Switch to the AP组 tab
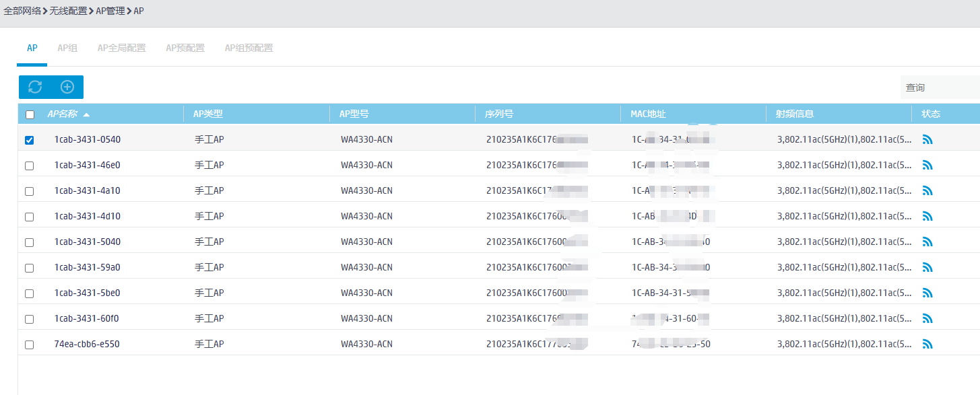980x395 pixels. 67,48
